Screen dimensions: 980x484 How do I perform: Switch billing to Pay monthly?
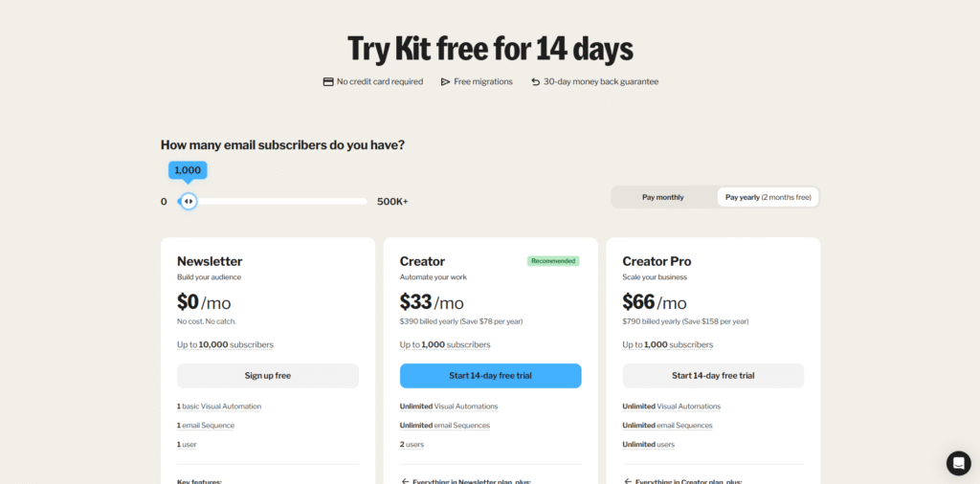click(x=663, y=197)
